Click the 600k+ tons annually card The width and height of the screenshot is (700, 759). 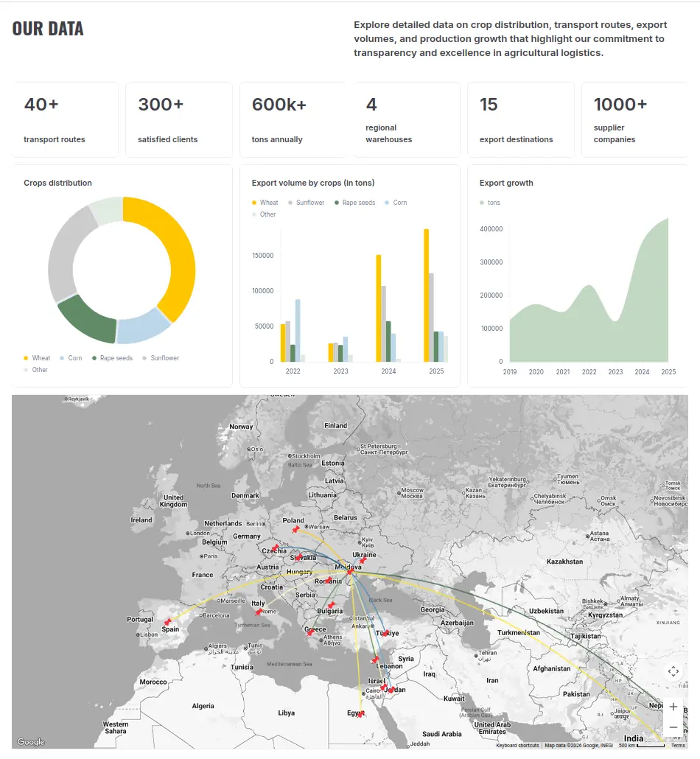click(293, 119)
